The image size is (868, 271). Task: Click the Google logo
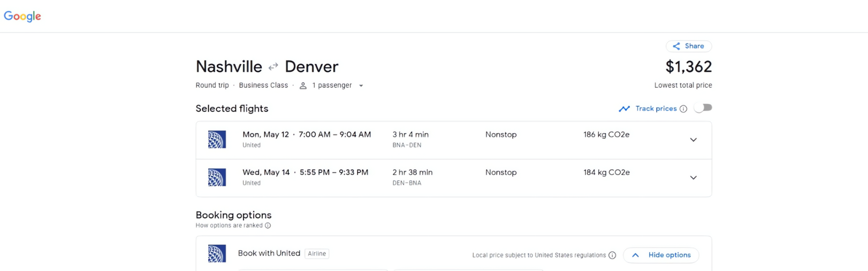point(22,17)
